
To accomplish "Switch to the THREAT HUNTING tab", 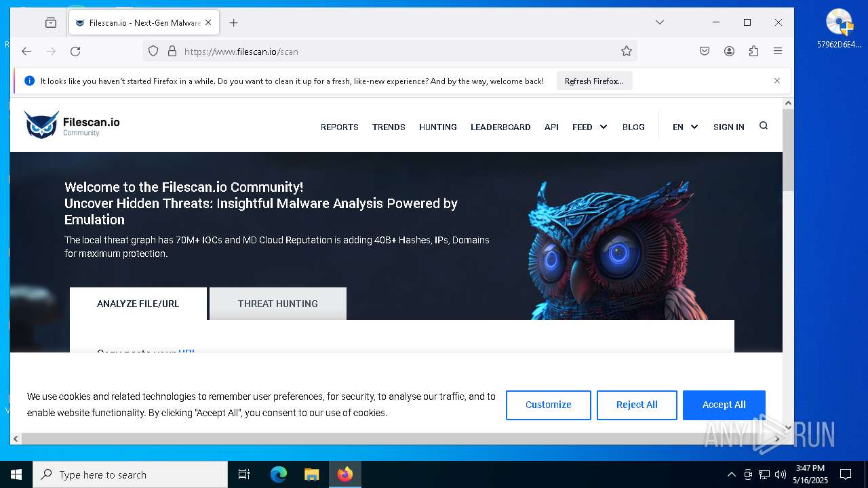I will click(x=278, y=304).
